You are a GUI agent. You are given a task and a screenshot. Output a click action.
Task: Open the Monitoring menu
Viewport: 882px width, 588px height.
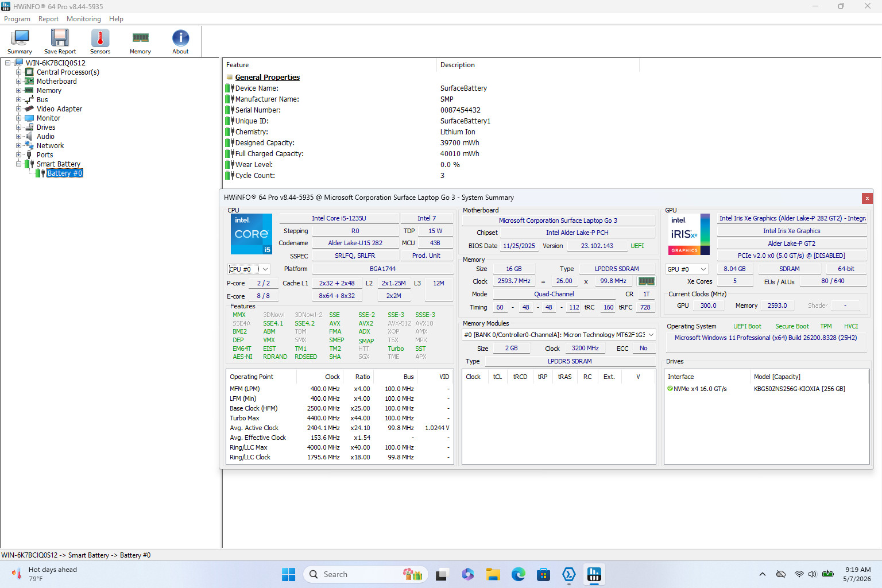coord(84,19)
